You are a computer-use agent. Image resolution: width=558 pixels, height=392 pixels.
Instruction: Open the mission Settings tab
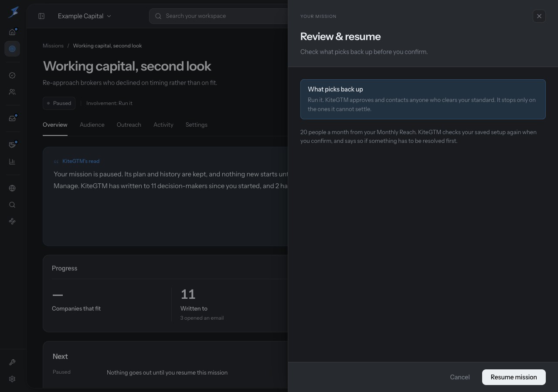tap(197, 125)
